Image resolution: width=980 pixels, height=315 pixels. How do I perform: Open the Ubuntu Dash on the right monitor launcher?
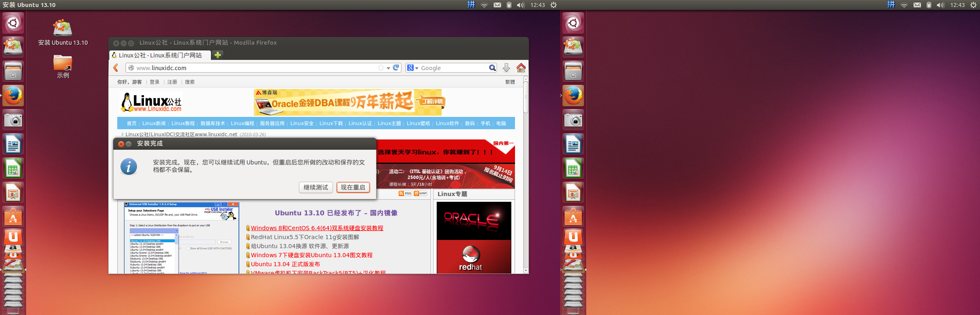(573, 23)
